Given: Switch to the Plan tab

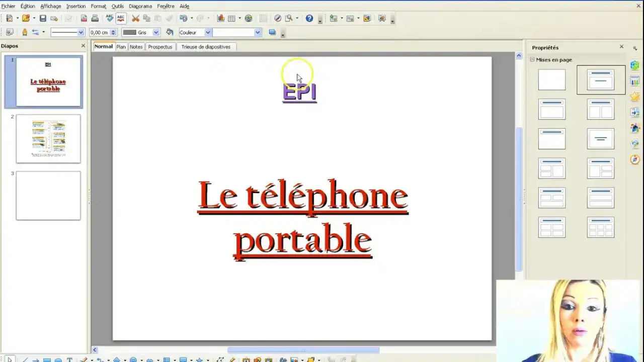Looking at the screenshot, I should tap(121, 46).
